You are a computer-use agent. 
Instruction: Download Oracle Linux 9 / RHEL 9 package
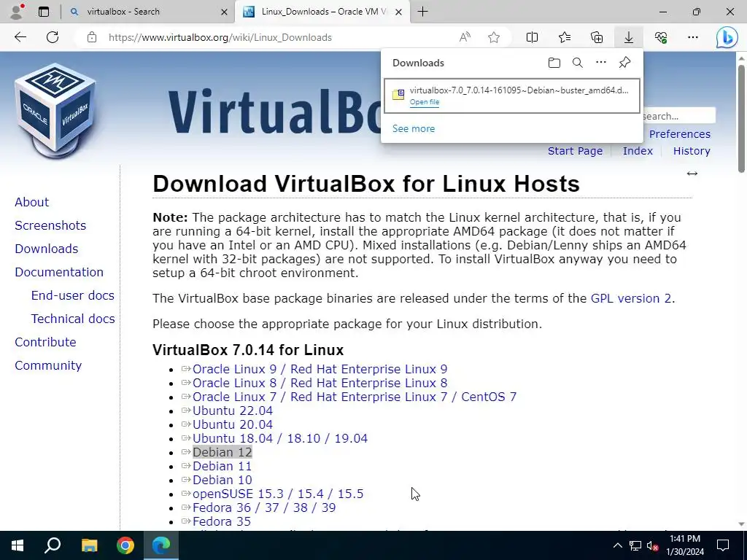click(x=320, y=369)
